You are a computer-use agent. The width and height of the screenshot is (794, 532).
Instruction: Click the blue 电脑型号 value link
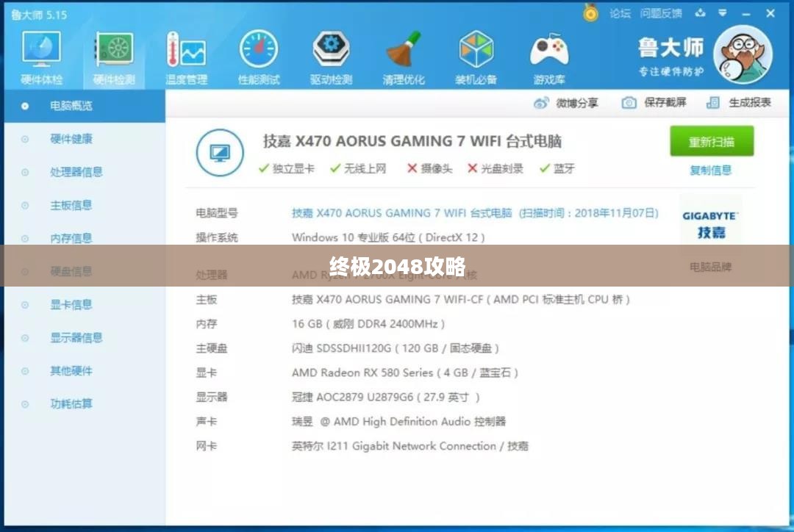pos(475,213)
